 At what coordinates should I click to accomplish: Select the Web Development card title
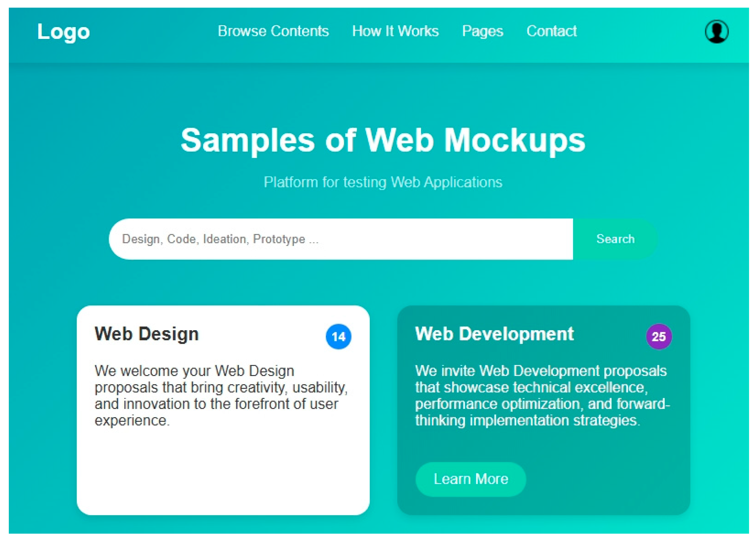click(494, 334)
